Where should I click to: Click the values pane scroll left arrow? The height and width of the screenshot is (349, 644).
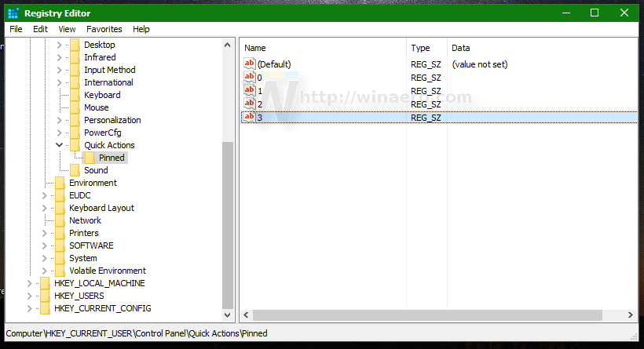point(246,315)
